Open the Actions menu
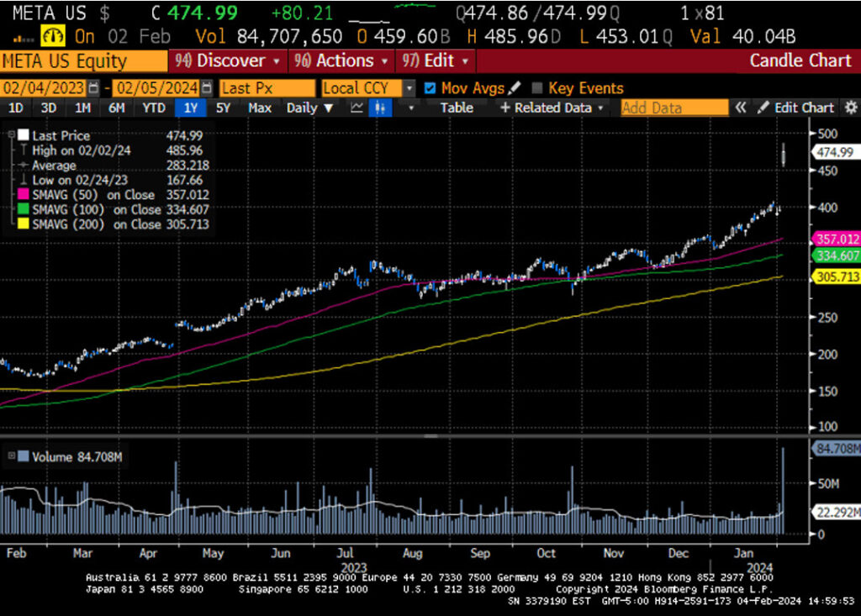861x616 pixels. point(342,61)
